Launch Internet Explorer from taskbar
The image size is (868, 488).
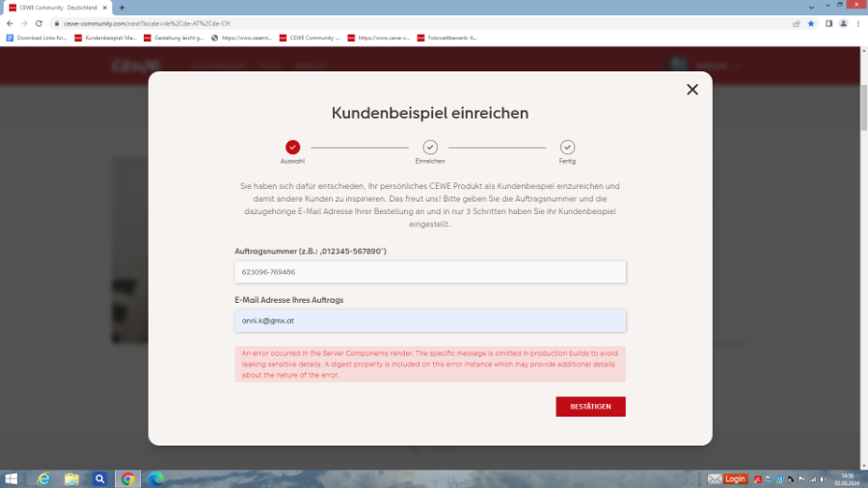(x=43, y=479)
